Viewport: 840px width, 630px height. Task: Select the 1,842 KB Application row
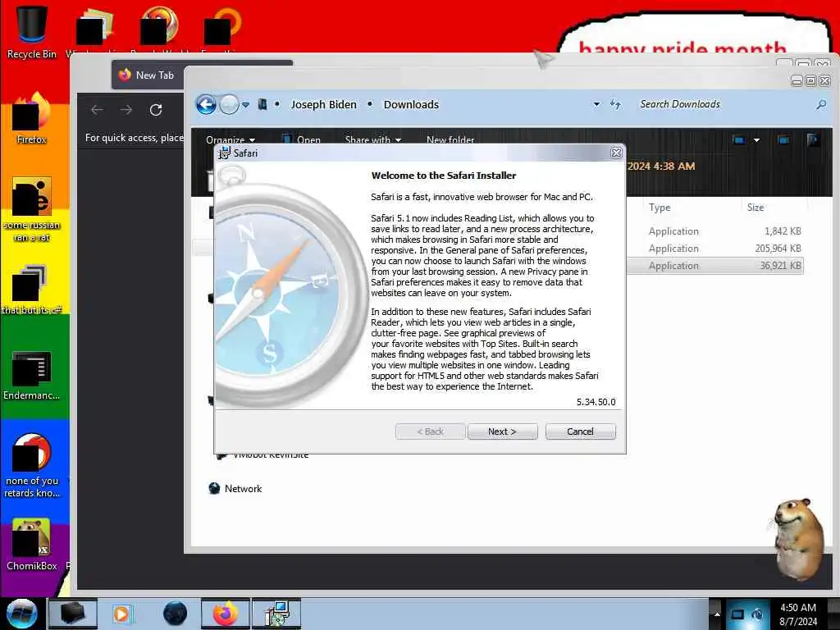click(x=715, y=231)
